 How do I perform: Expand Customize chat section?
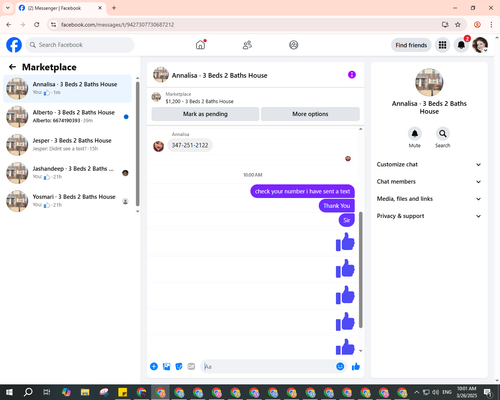(x=429, y=164)
